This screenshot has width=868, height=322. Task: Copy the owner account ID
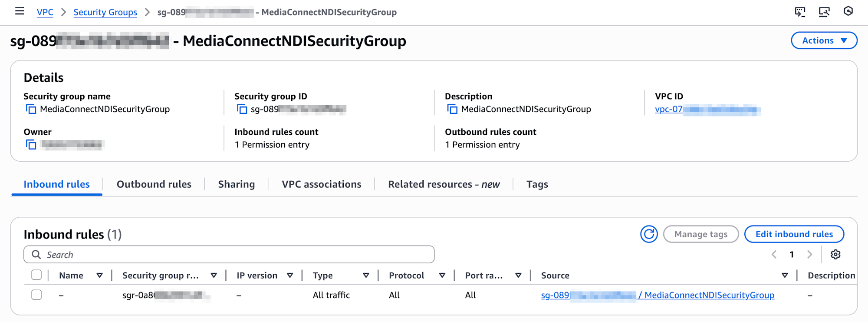[x=31, y=145]
